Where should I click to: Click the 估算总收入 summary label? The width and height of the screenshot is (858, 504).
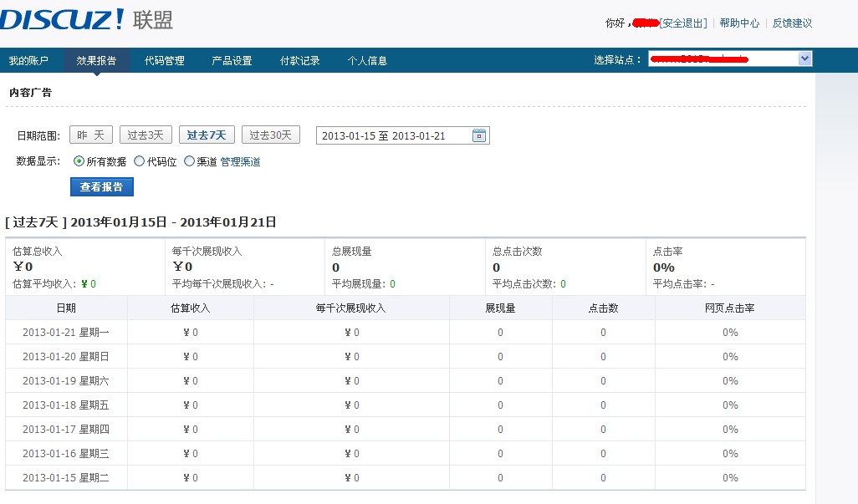point(37,252)
